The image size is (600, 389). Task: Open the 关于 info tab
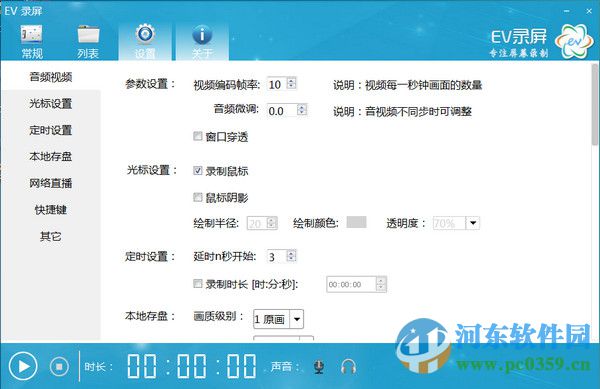[x=202, y=41]
